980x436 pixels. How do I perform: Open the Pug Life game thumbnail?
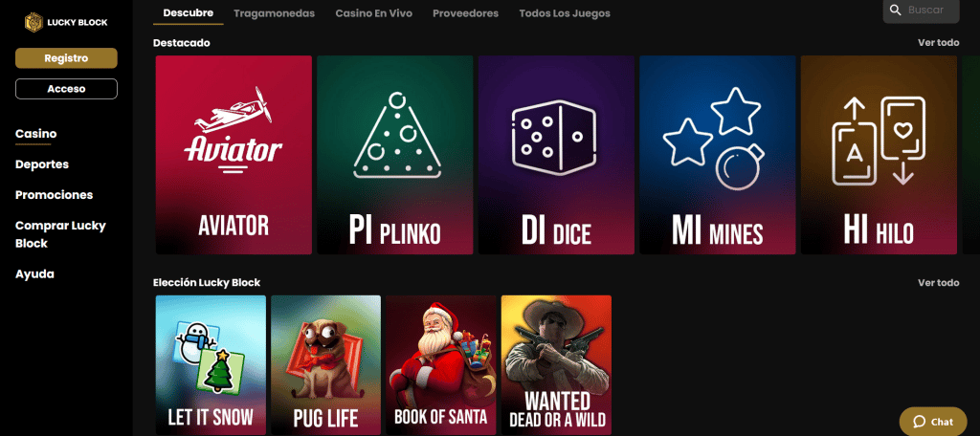click(325, 365)
